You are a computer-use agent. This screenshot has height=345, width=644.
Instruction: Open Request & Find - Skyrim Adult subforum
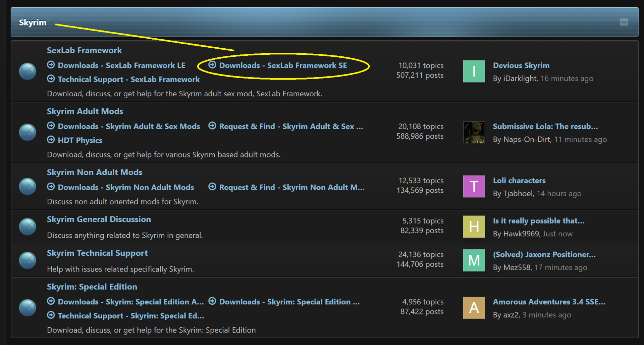pos(291,127)
